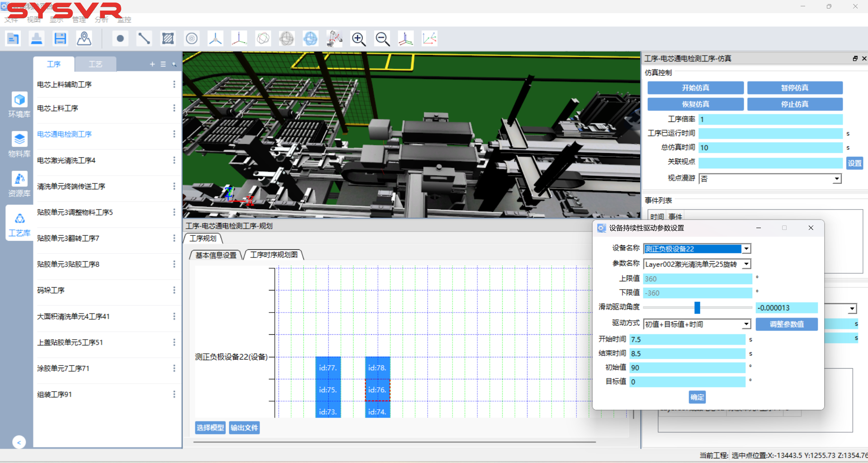
Task: Add a new process with plus icon
Action: [x=152, y=65]
